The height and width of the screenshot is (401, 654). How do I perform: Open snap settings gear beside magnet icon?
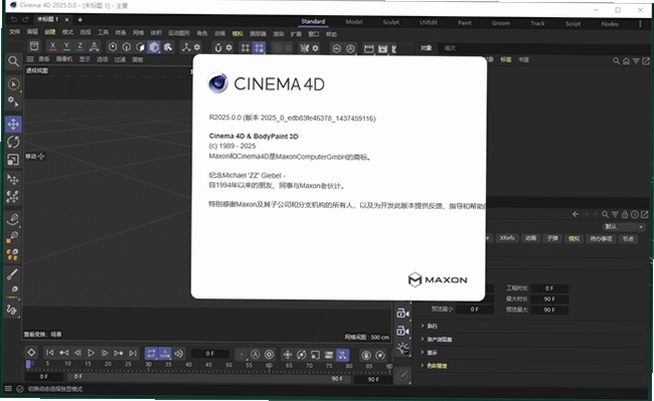229,48
